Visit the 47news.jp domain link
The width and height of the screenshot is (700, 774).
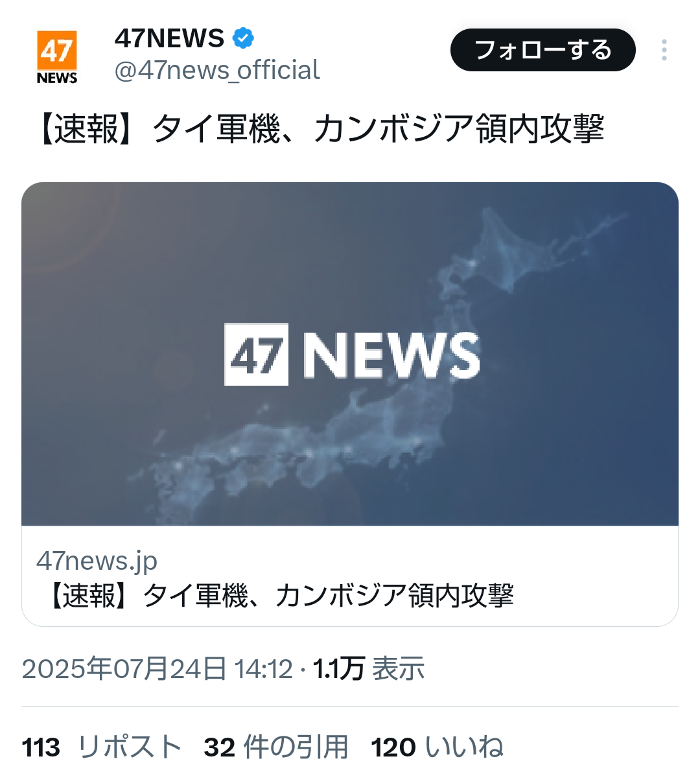97,560
